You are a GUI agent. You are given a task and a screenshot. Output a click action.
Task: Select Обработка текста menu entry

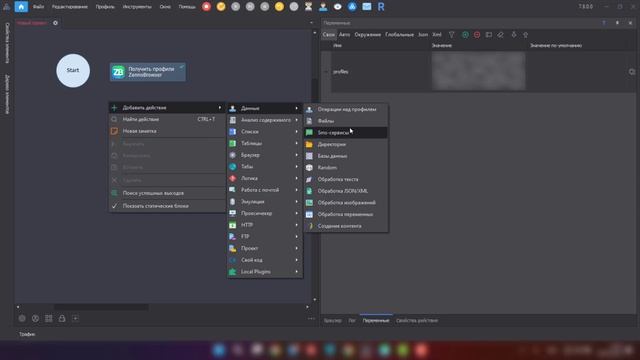point(346,179)
